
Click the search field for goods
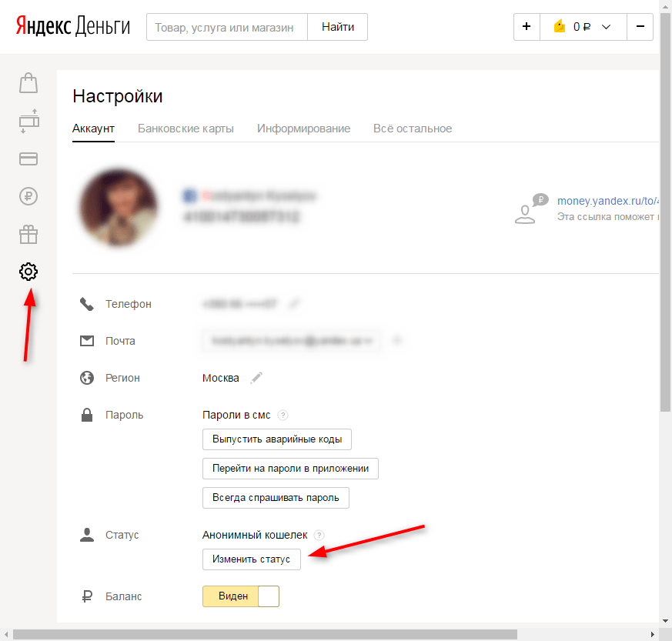click(226, 27)
